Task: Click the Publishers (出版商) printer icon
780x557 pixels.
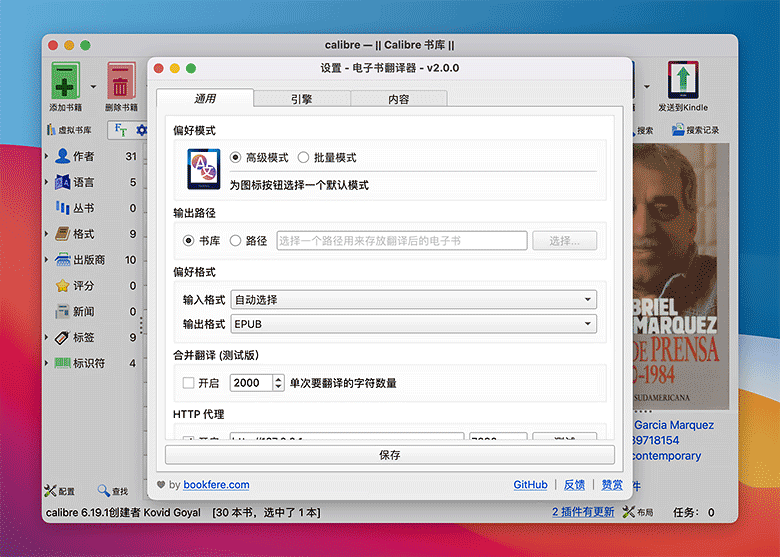Action: (63, 260)
